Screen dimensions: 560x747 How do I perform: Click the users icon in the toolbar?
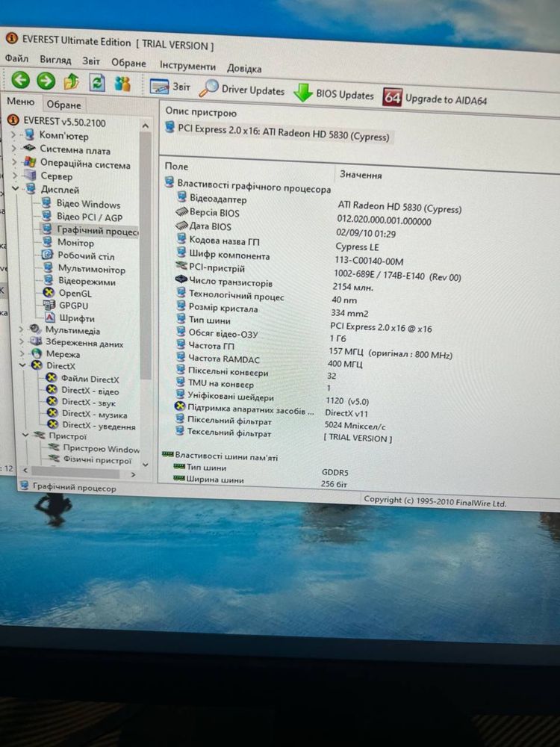point(122,84)
